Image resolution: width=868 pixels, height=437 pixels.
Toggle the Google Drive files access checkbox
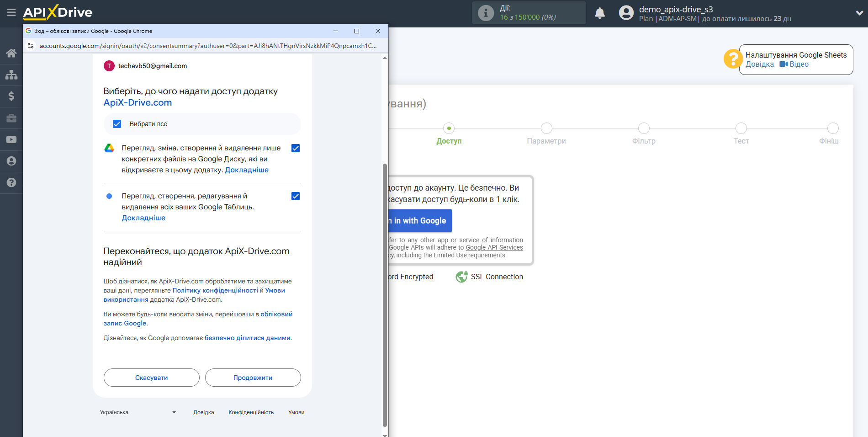click(x=296, y=148)
